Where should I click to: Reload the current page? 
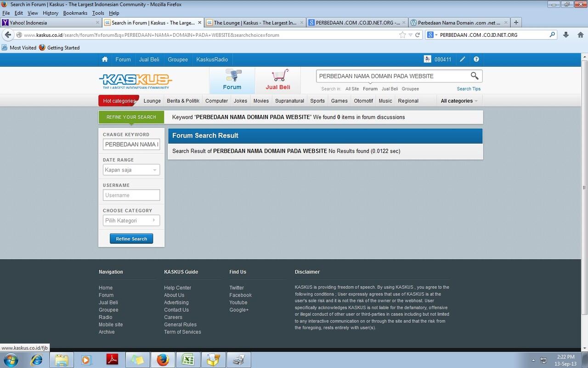[418, 34]
